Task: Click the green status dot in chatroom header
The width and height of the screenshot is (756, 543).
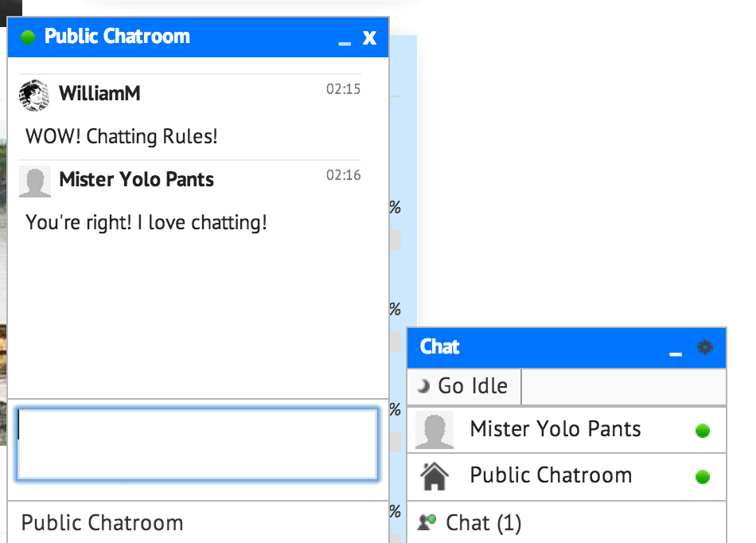Action: pos(28,37)
